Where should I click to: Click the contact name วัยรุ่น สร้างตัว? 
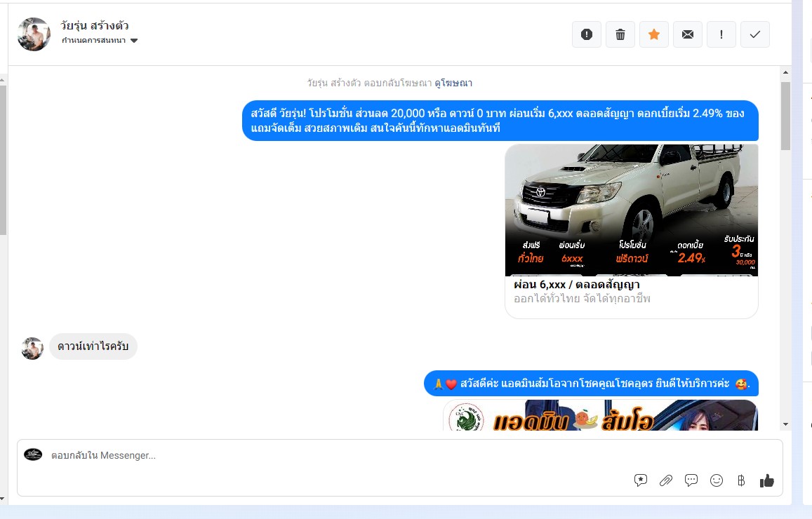[x=94, y=25]
